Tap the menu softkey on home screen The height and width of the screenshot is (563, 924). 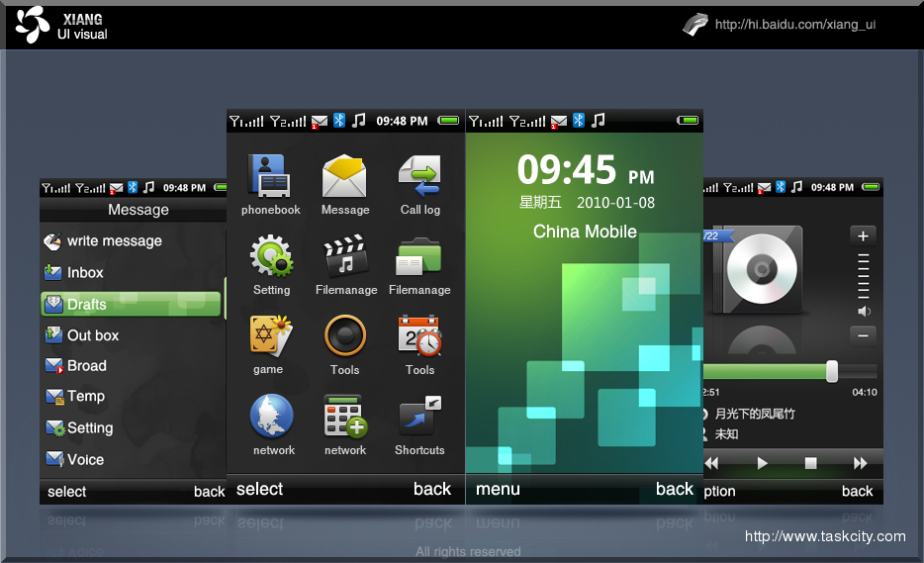coord(498,489)
